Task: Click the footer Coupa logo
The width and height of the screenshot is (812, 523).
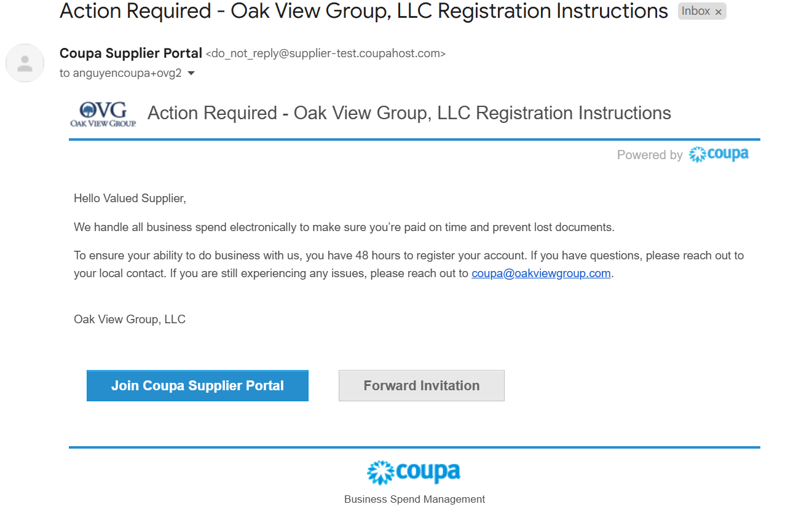Action: click(414, 473)
